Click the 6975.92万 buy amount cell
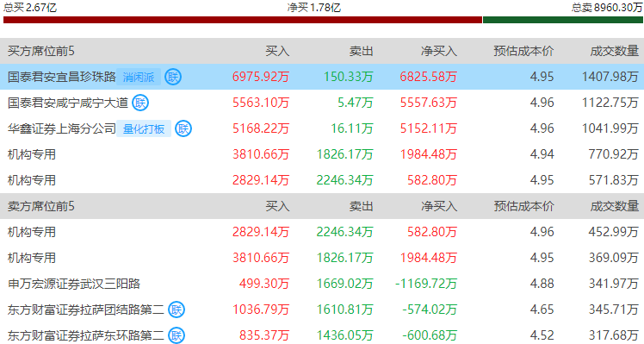 pyautogui.click(x=261, y=77)
